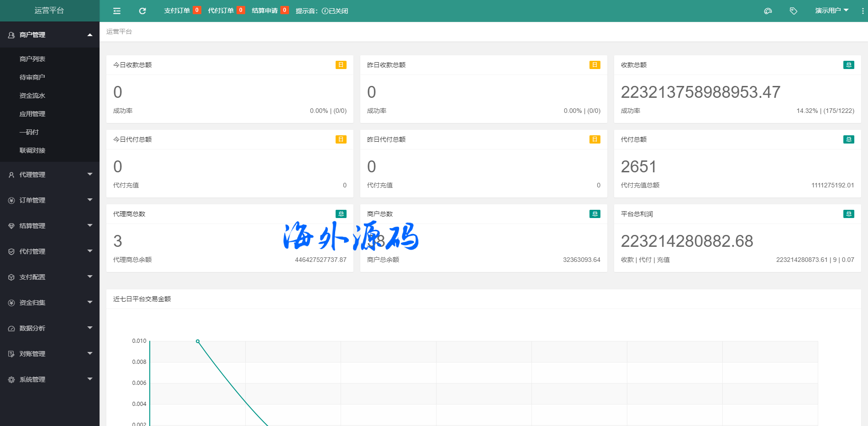Screen dimensions: 868x426
Task: Click the first data point on chart
Action: point(198,341)
